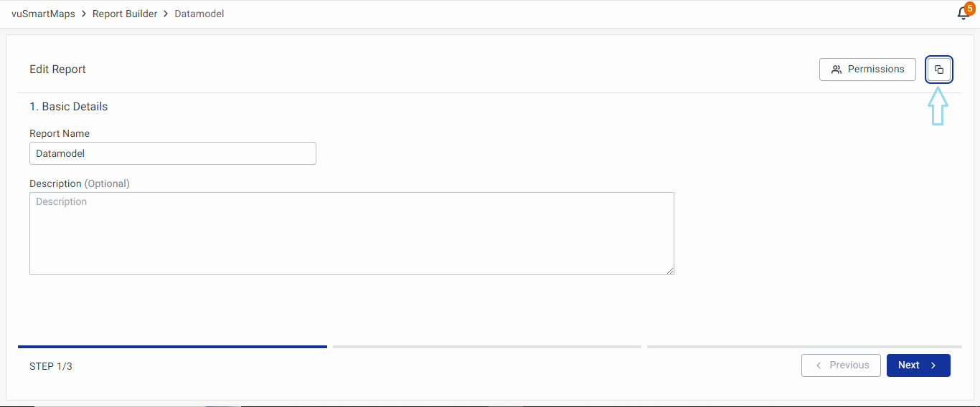Select the Datamodel breadcrumb item

[199, 14]
